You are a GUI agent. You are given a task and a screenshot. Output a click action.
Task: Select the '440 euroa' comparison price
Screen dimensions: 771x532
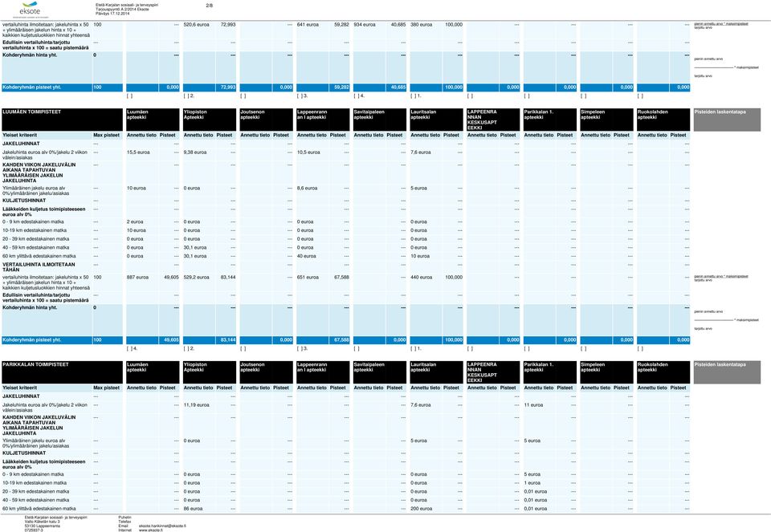click(422, 277)
